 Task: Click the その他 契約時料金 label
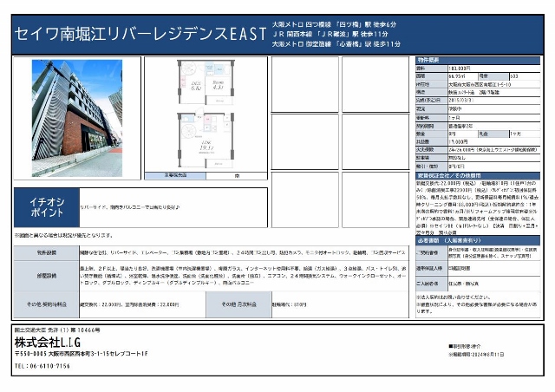tap(46, 304)
